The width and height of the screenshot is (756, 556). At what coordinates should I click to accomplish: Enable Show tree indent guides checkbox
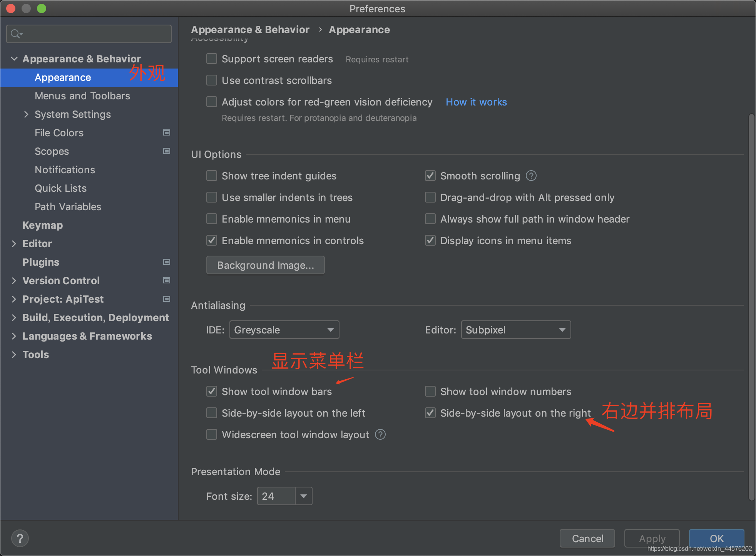pos(212,176)
